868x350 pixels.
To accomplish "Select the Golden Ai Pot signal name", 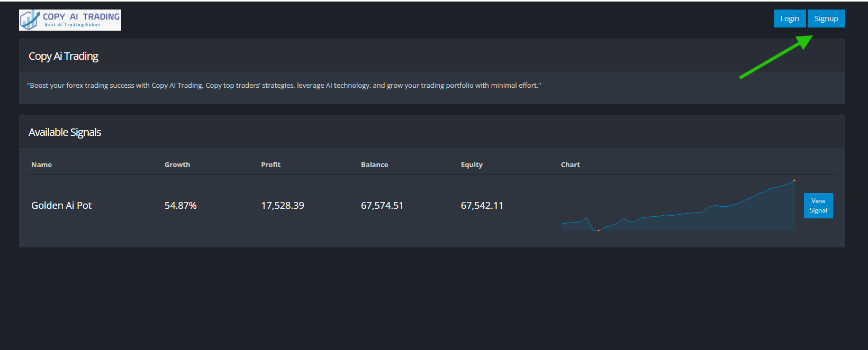I will click(x=61, y=206).
